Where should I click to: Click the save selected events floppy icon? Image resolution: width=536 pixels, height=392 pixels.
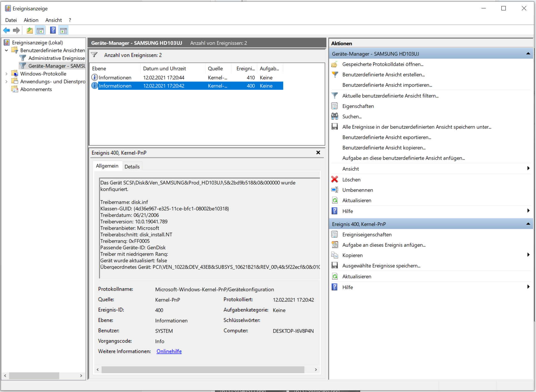335,266
